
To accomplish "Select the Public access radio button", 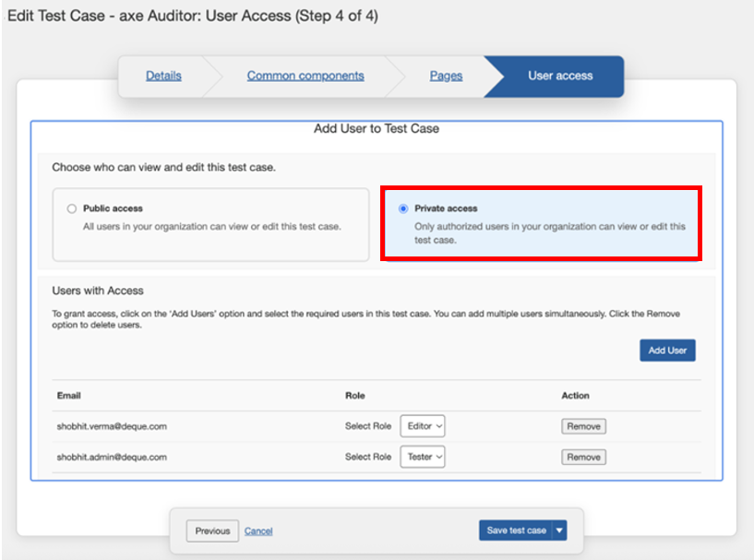I will [x=72, y=209].
